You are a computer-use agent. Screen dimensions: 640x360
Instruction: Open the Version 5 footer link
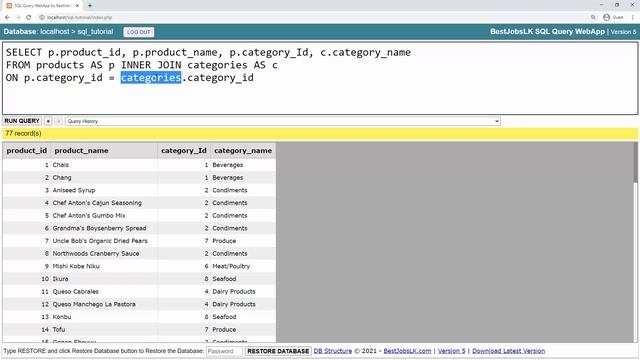click(451, 351)
